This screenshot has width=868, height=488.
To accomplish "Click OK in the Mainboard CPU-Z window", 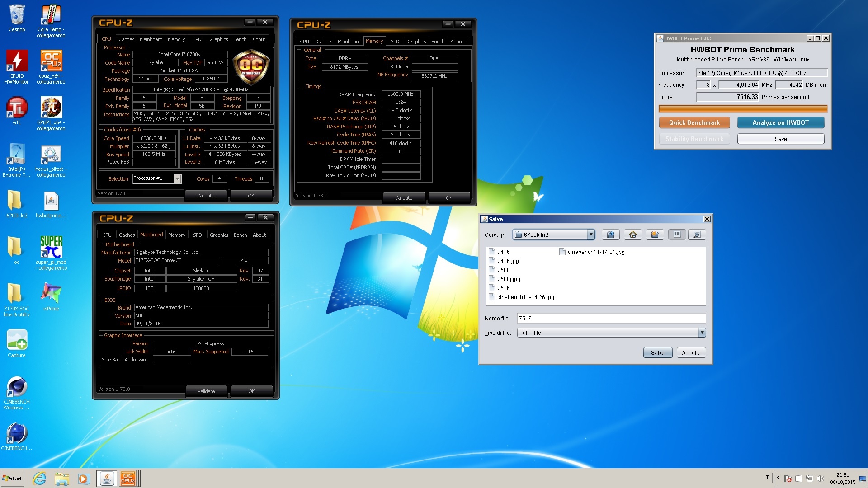I will [251, 391].
